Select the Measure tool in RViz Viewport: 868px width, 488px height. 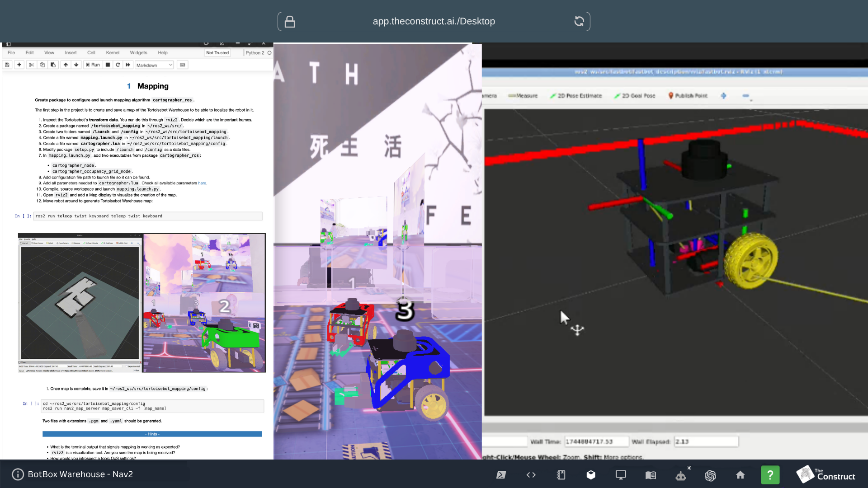pos(523,96)
